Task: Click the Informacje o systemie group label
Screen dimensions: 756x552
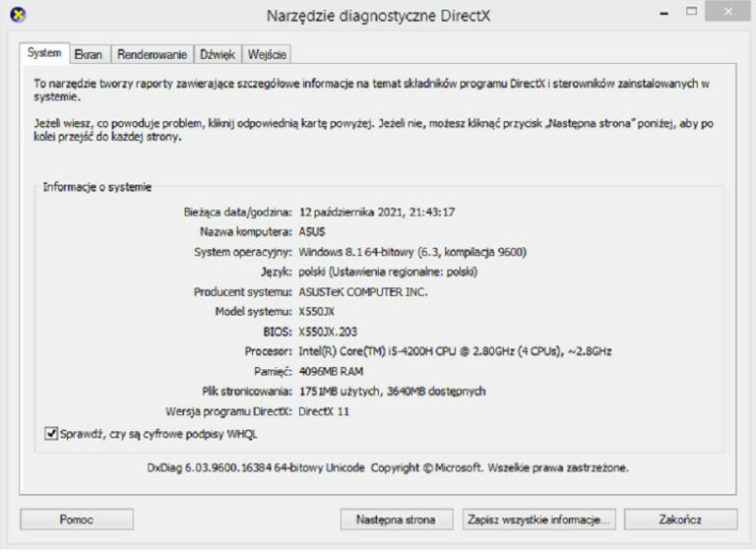Action: coord(96,187)
